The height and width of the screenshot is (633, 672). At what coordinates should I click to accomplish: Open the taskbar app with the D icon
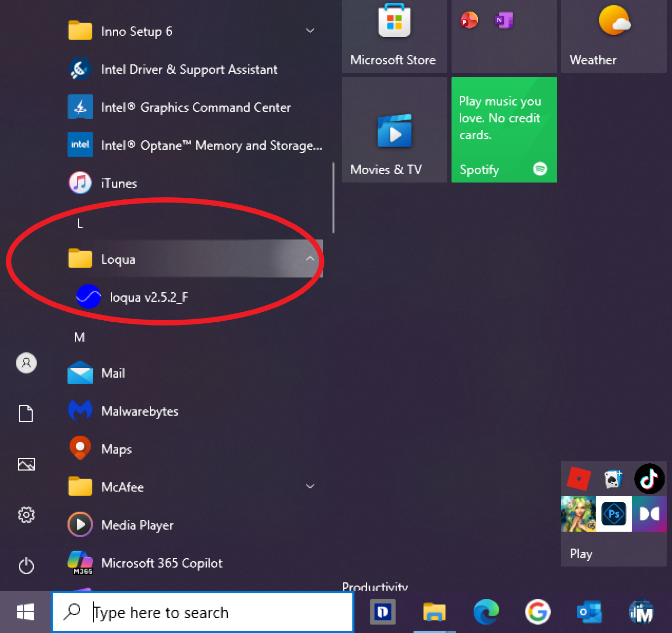[x=382, y=612]
